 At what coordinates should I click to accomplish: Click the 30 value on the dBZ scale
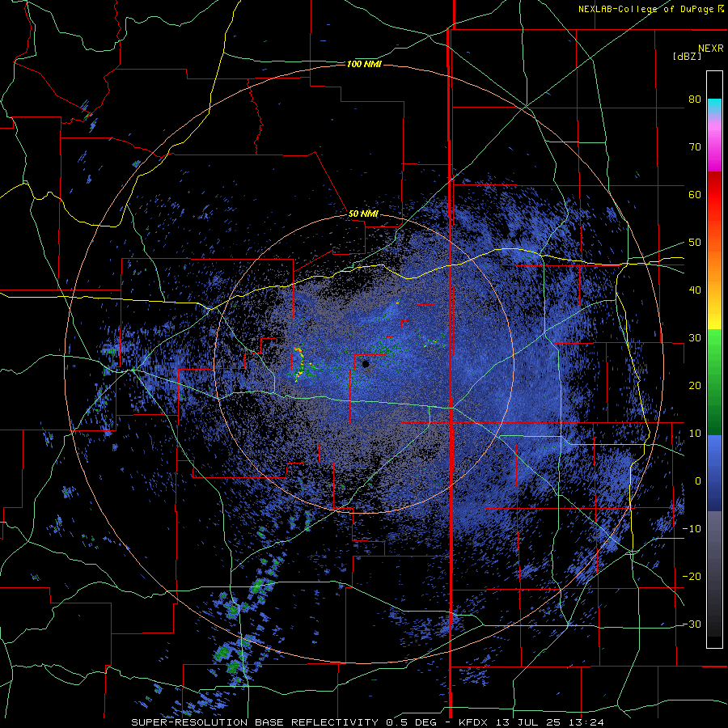tap(695, 338)
